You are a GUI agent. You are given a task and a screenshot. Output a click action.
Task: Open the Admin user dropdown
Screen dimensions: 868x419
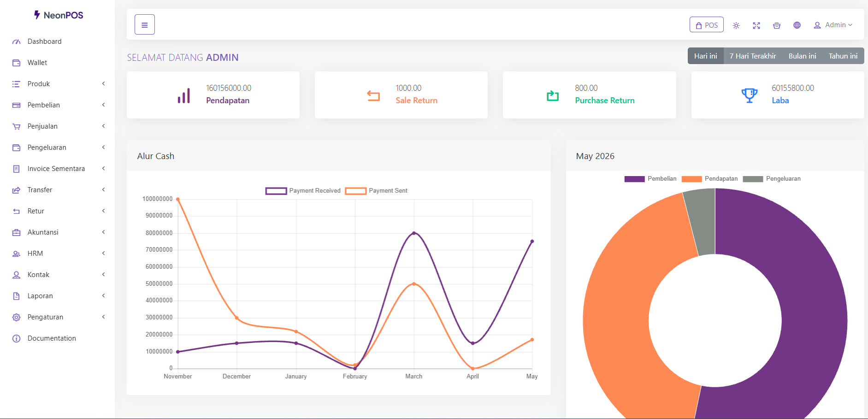833,25
